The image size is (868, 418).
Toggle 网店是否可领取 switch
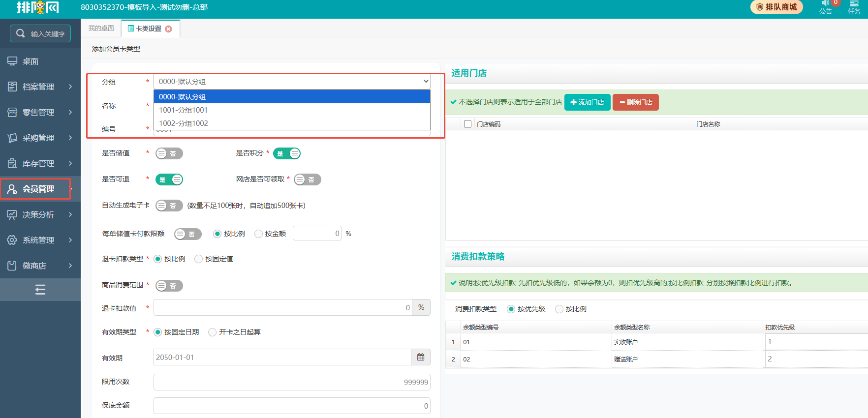[308, 179]
